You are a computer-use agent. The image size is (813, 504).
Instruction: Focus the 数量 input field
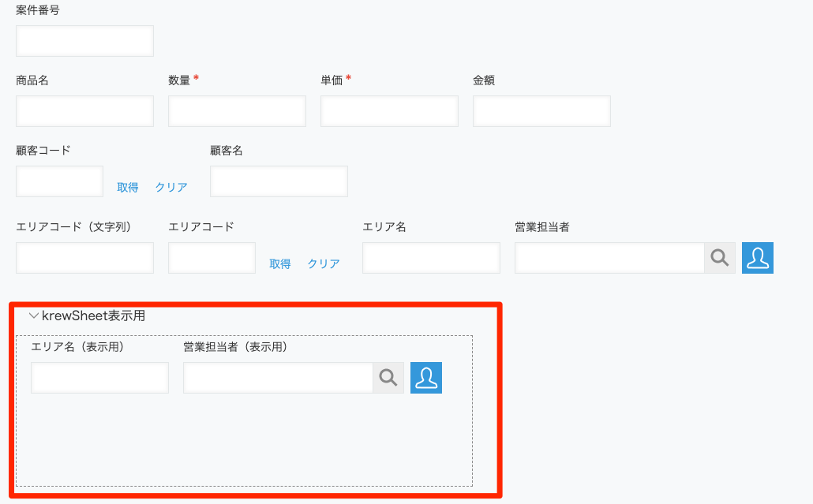pos(237,111)
